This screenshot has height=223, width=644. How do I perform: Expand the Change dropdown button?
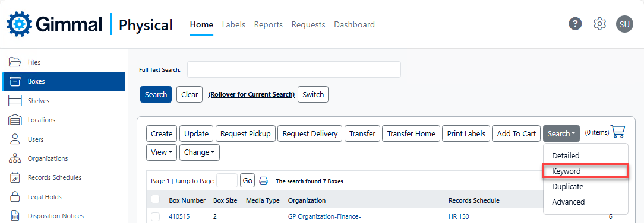pyautogui.click(x=200, y=152)
